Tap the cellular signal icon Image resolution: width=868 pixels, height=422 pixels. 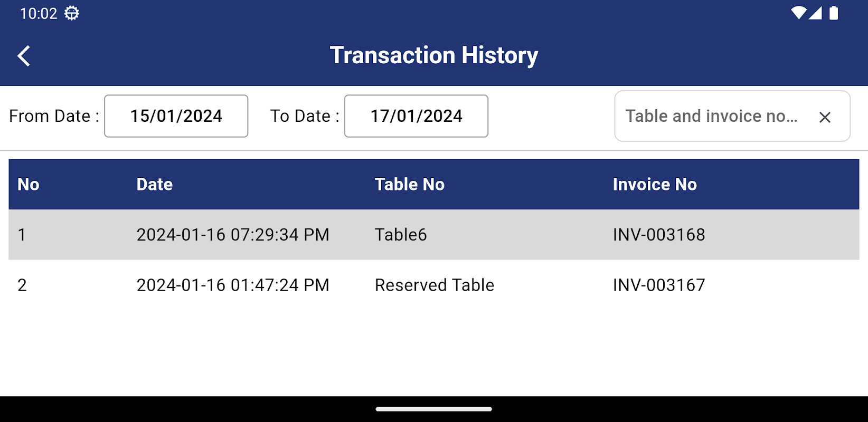click(816, 13)
